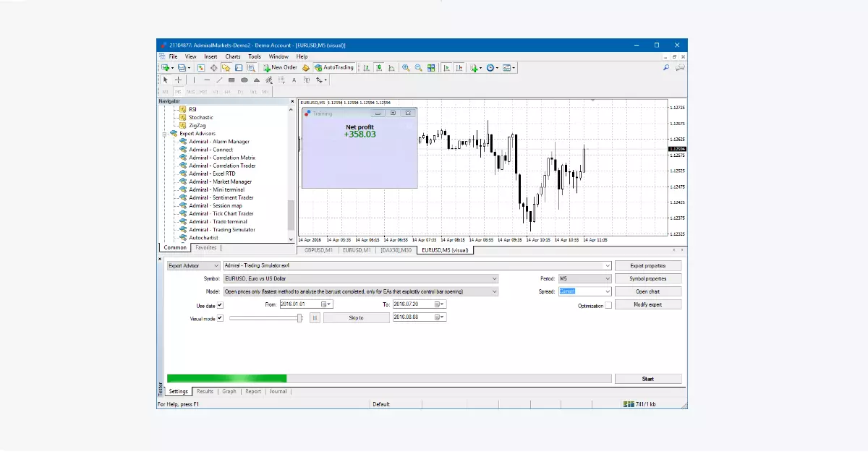Switch to Navigator Favorites tab
Screen dimensions: 868x454
point(206,247)
